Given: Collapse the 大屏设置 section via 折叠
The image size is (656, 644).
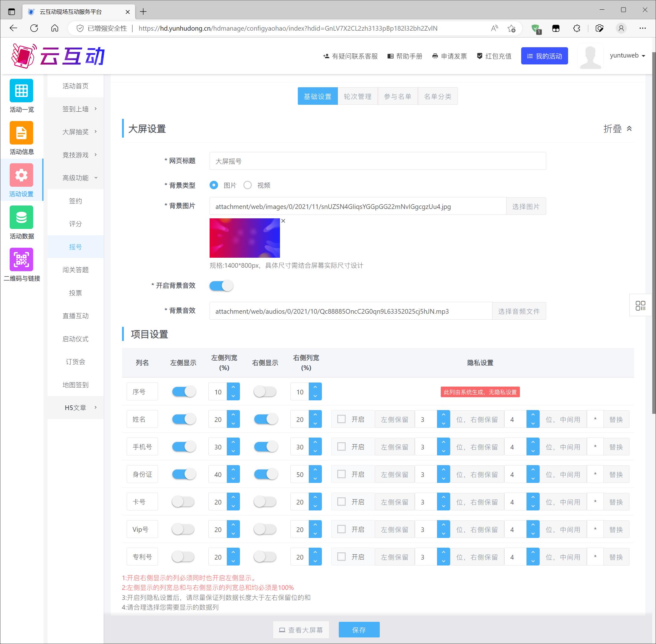Looking at the screenshot, I should click(618, 129).
